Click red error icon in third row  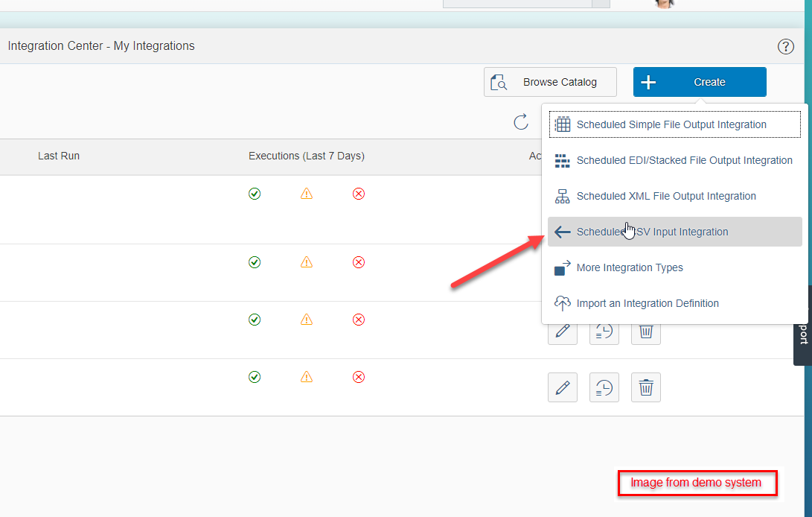point(358,320)
